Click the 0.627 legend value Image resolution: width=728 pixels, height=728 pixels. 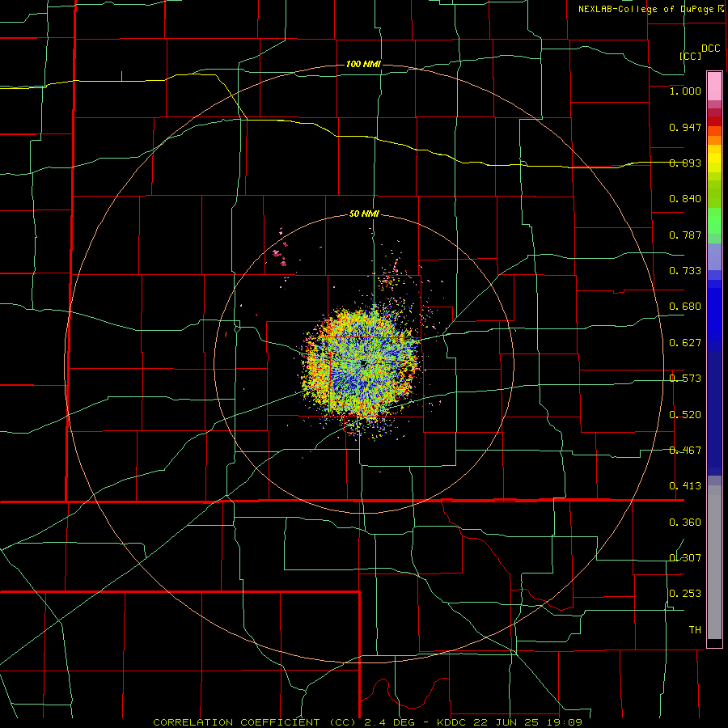(x=685, y=343)
